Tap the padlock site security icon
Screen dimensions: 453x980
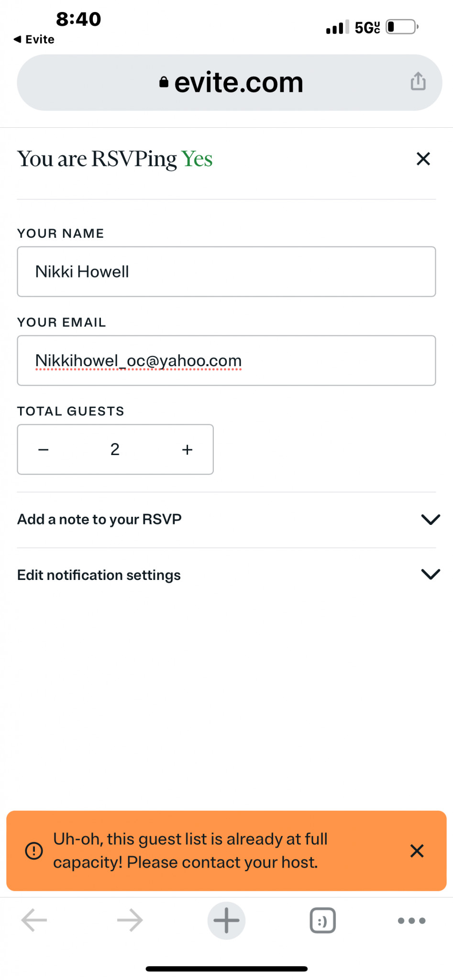164,82
